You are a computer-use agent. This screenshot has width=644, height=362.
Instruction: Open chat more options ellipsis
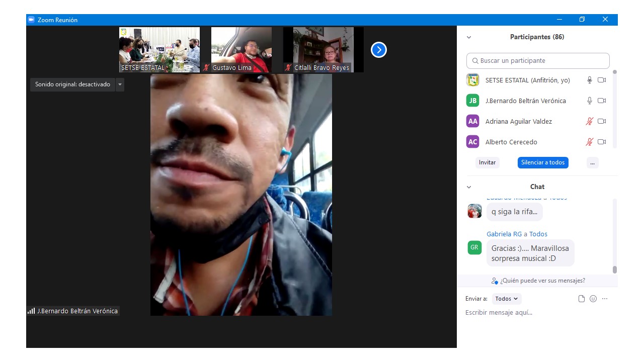(x=605, y=299)
